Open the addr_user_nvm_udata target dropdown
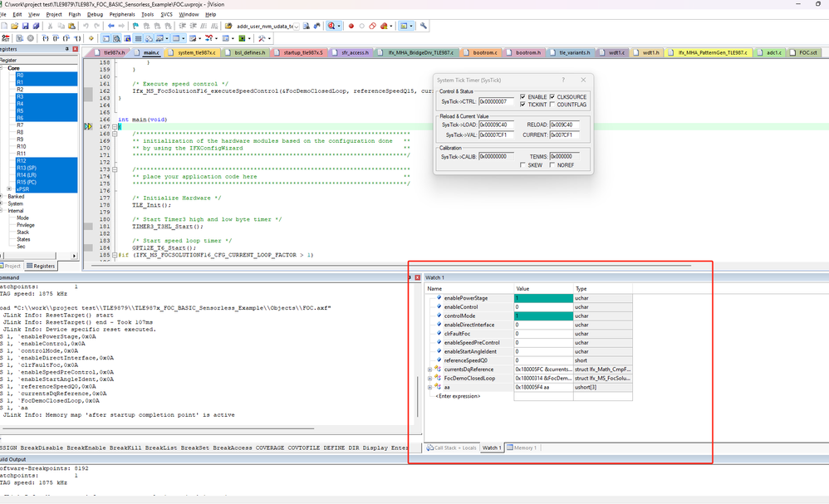Screen dimensions: 829x504 [x=296, y=26]
